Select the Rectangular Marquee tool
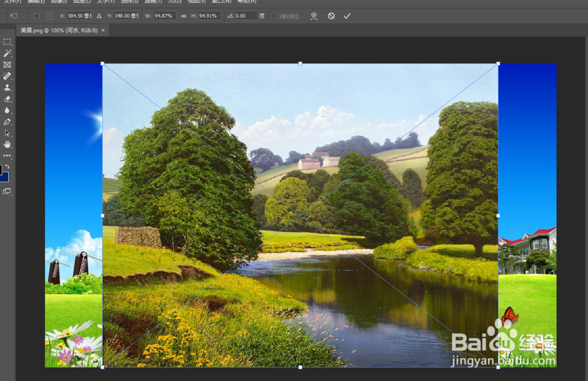 click(7, 42)
